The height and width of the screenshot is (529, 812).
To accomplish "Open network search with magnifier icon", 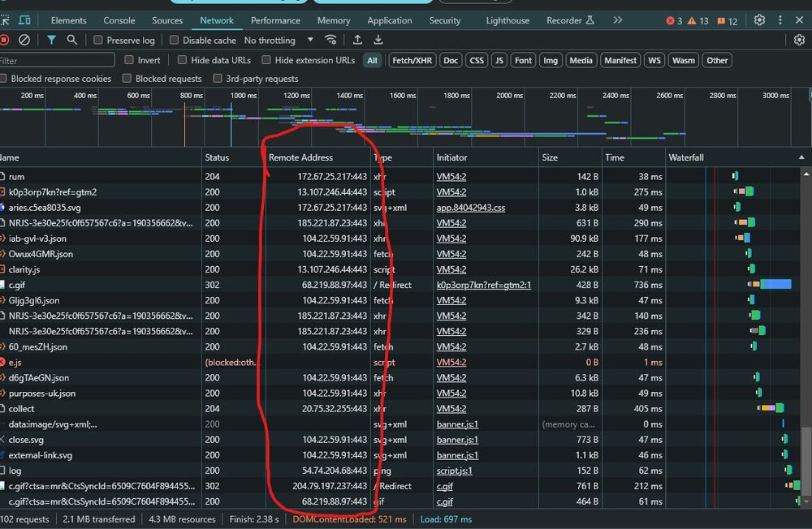I will tap(72, 40).
